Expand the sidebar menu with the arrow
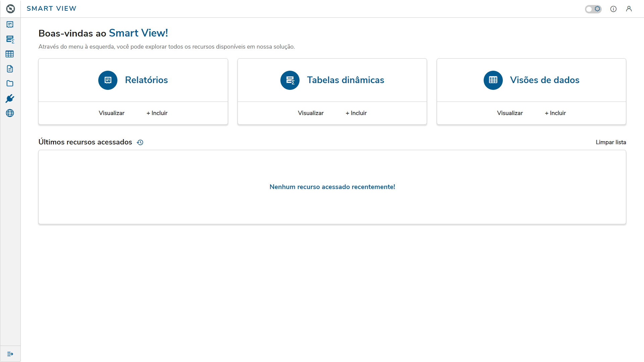The height and width of the screenshot is (362, 644). pos(10,354)
